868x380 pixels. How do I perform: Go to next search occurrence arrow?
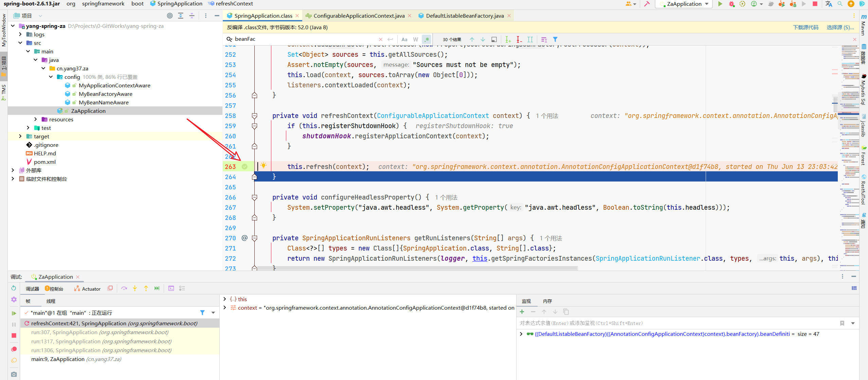[483, 39]
